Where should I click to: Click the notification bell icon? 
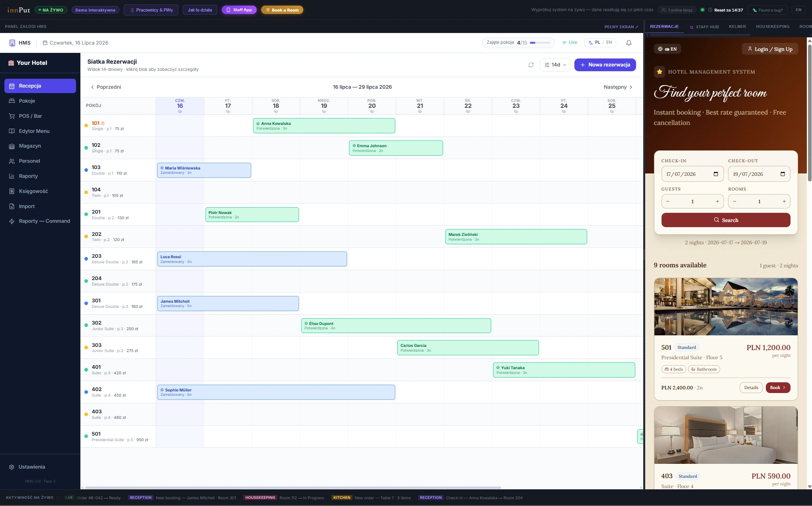[x=629, y=43]
